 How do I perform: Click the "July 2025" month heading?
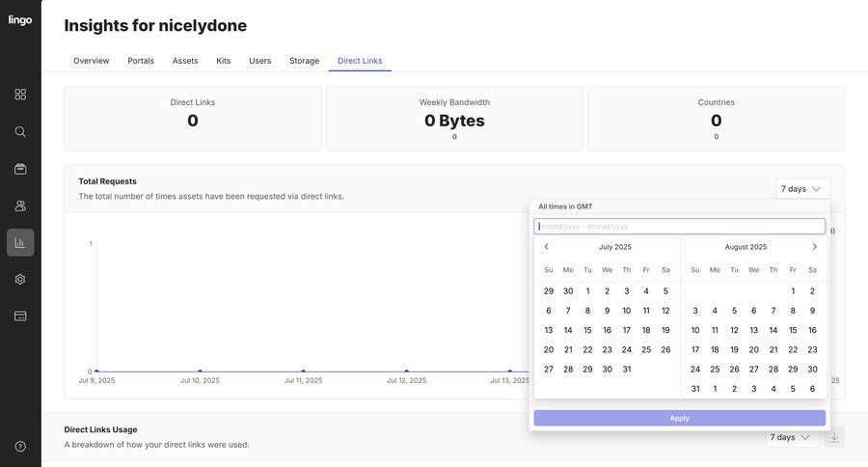pyautogui.click(x=615, y=247)
